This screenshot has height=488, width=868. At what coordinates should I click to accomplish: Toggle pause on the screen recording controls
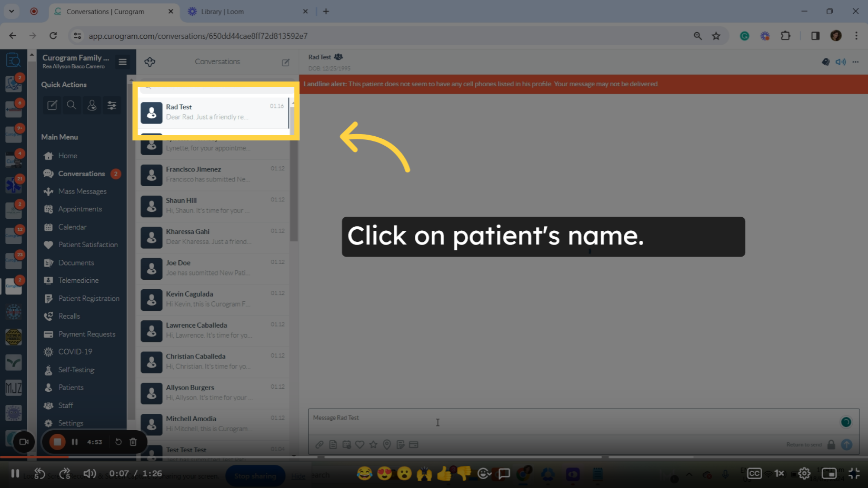click(x=75, y=442)
